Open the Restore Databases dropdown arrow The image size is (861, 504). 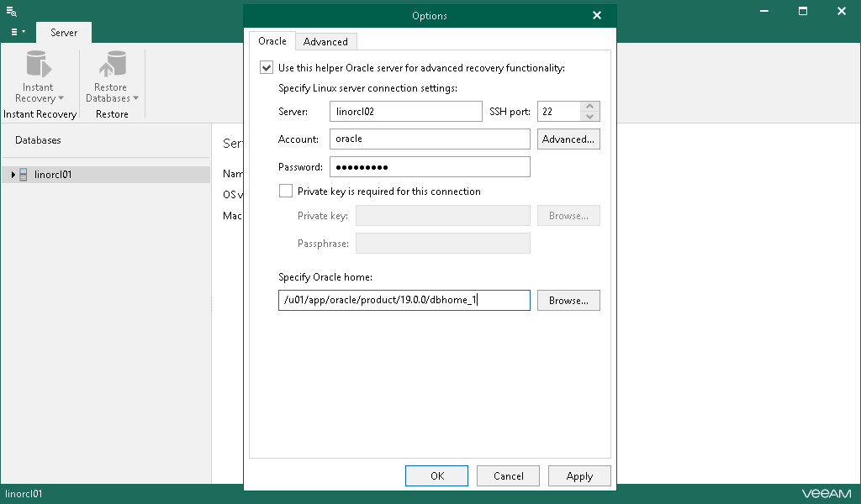(x=135, y=99)
